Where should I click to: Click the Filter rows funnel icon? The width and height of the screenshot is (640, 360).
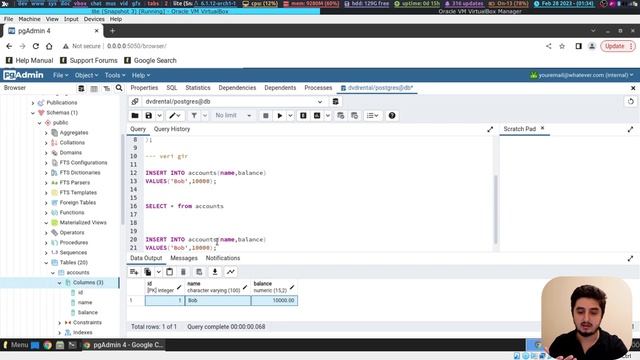point(194,116)
